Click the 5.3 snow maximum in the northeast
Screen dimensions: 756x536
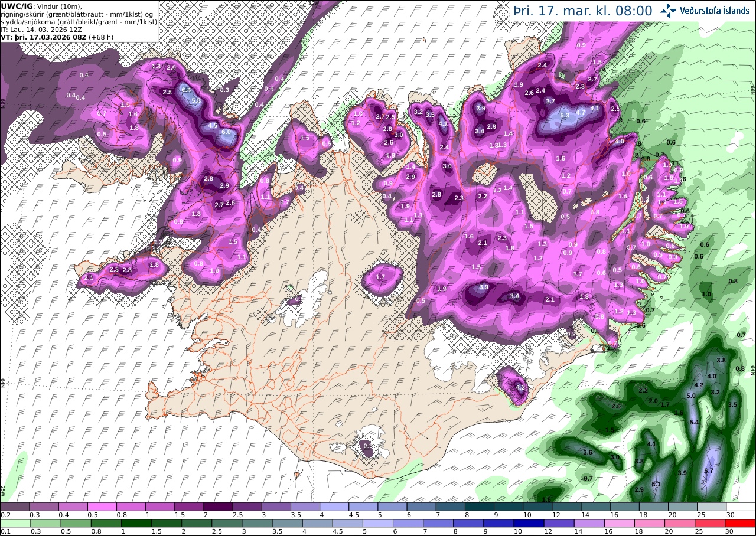[x=564, y=116]
